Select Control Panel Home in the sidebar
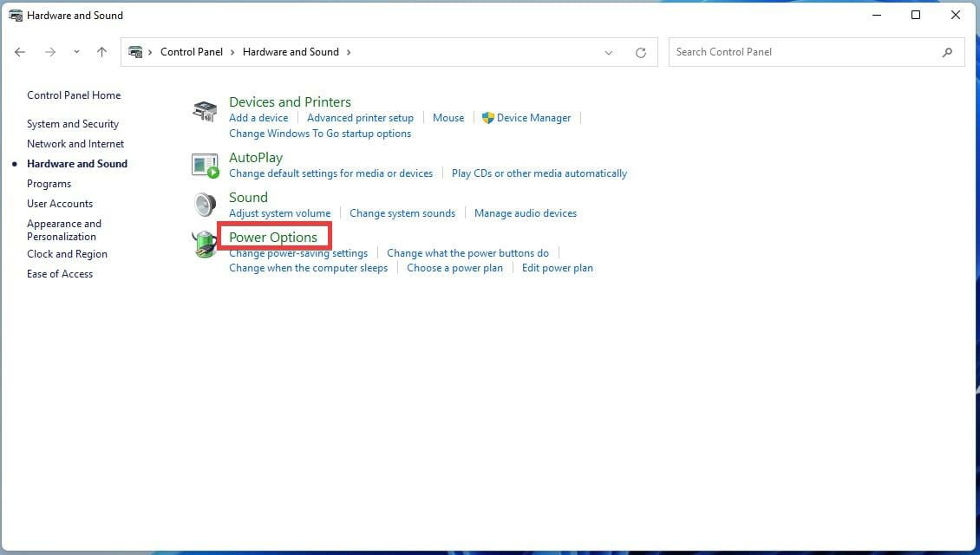This screenshot has width=980, height=555. pos(74,95)
